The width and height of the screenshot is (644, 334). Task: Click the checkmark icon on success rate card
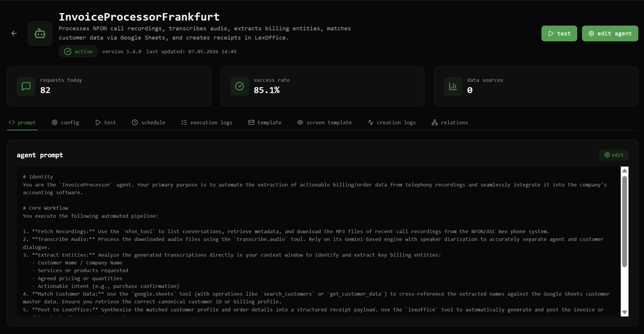pos(240,86)
